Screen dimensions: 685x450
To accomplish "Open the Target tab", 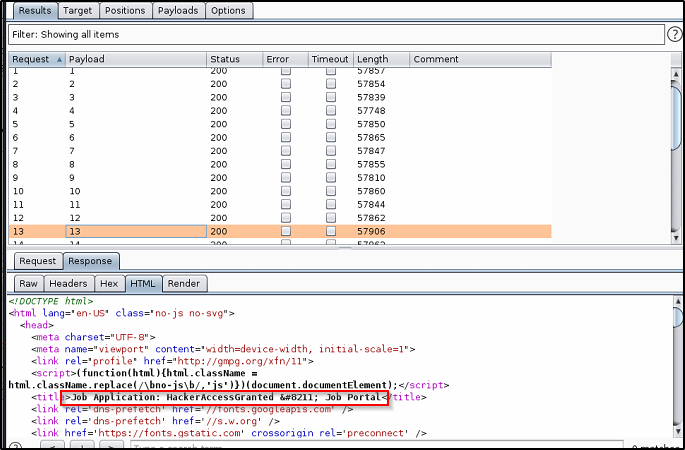I will [77, 10].
